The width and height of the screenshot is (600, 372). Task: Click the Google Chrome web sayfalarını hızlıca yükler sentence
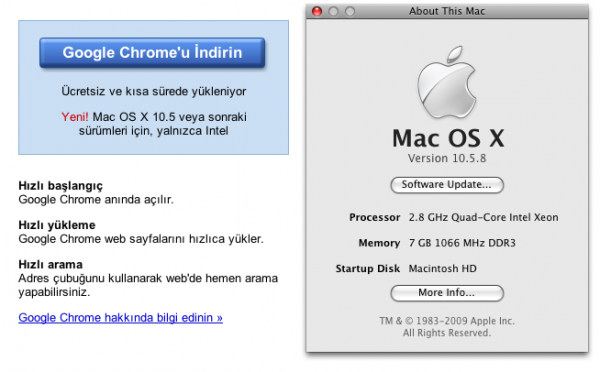click(x=141, y=239)
